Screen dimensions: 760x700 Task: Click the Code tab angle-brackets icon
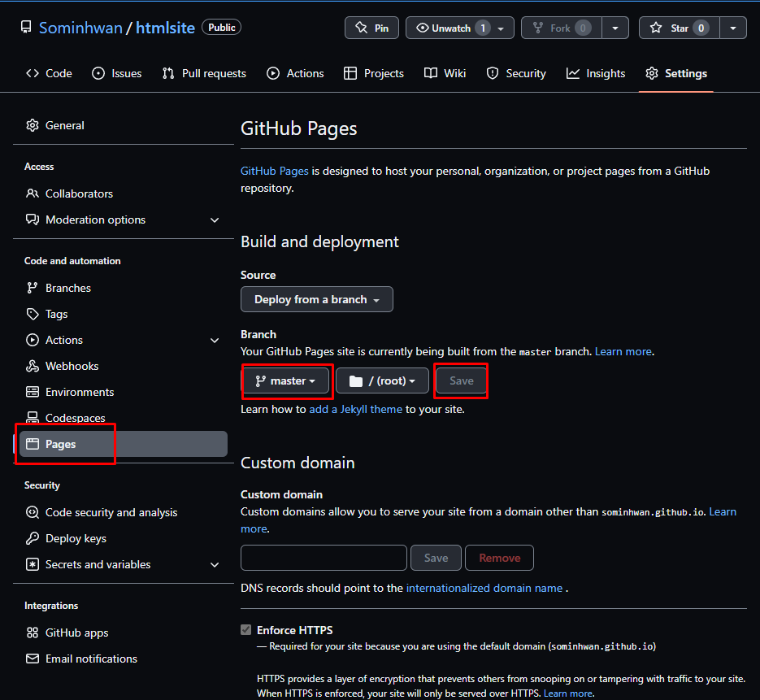click(33, 73)
